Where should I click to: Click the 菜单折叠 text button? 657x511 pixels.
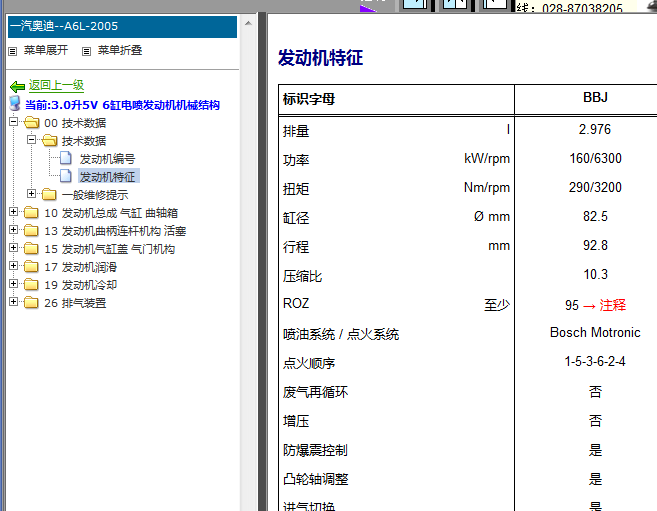point(120,50)
